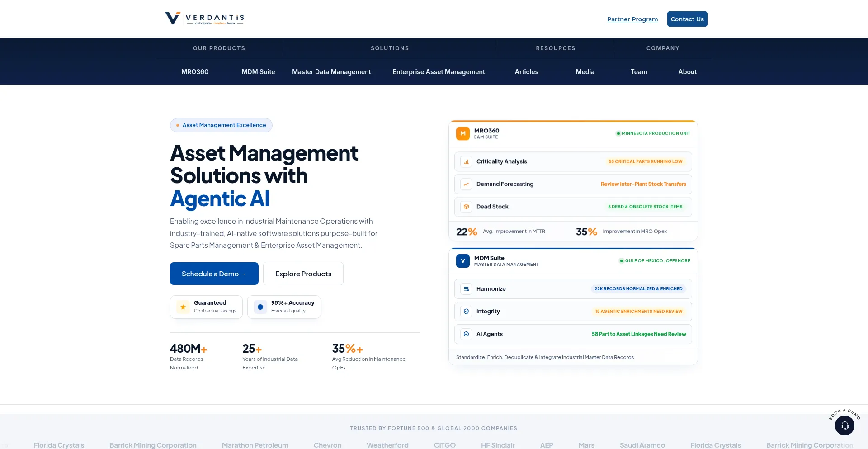Click the Agentic AI headline text

220,199
